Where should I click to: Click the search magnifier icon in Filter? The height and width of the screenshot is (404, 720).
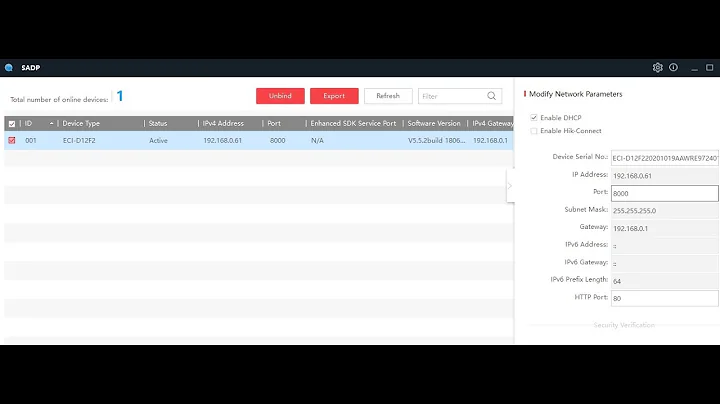(491, 96)
